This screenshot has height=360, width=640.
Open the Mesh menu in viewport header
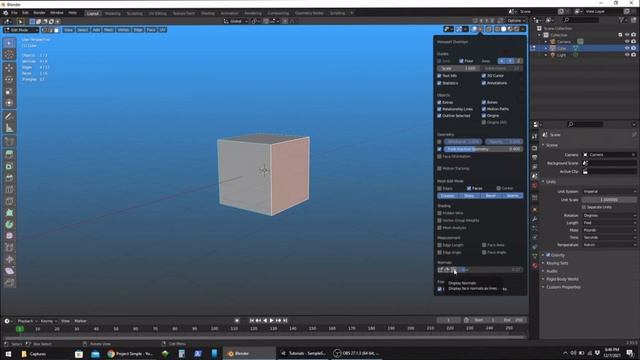pyautogui.click(x=109, y=30)
